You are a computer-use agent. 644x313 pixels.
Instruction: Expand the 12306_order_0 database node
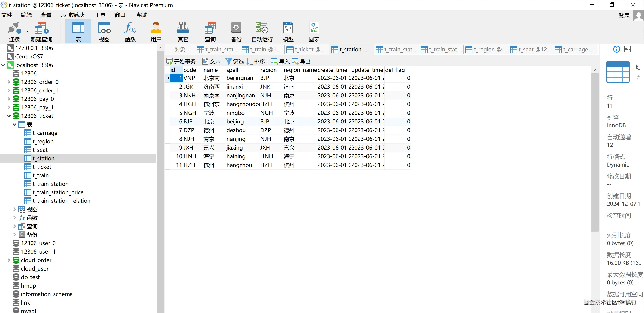click(x=9, y=82)
